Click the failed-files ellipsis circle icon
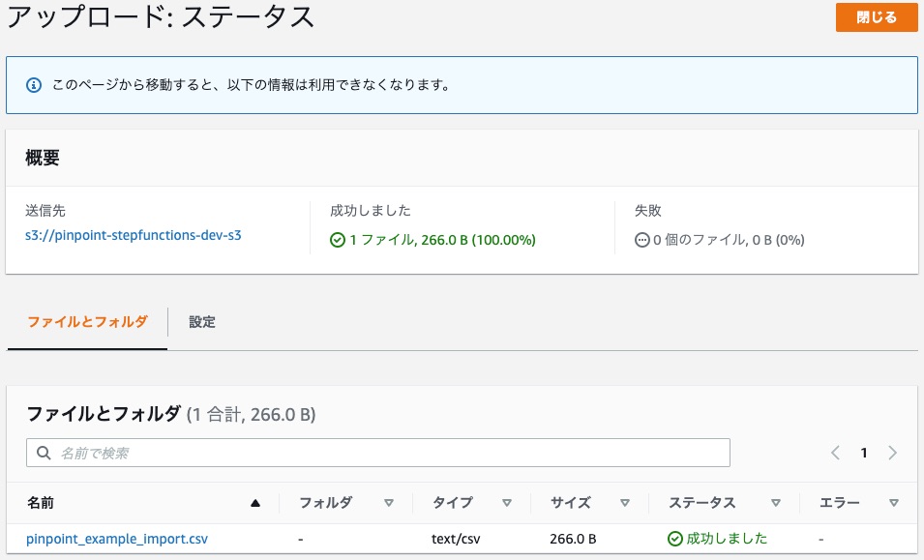This screenshot has height=560, width=924. (641, 240)
